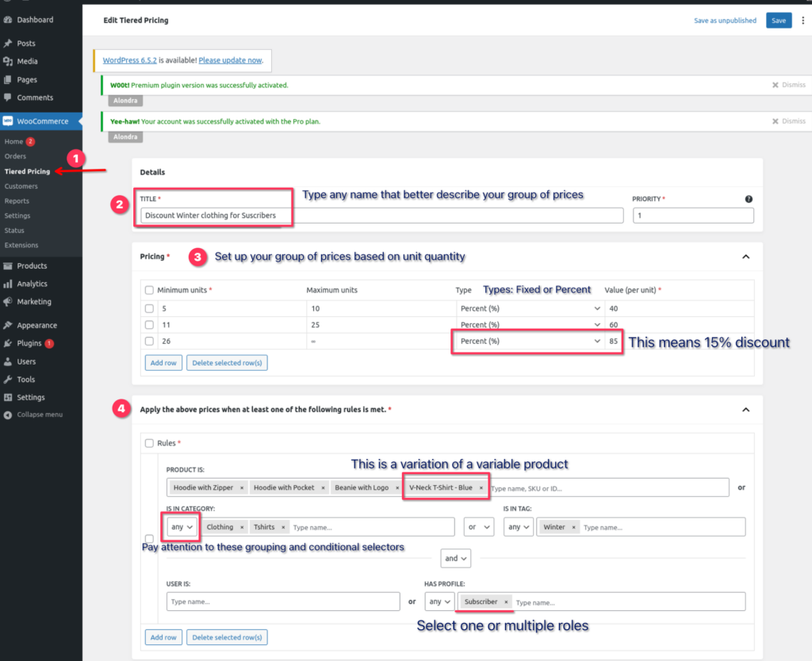The width and height of the screenshot is (812, 661).
Task: Check the pricing row with minimum 5
Action: 149,308
